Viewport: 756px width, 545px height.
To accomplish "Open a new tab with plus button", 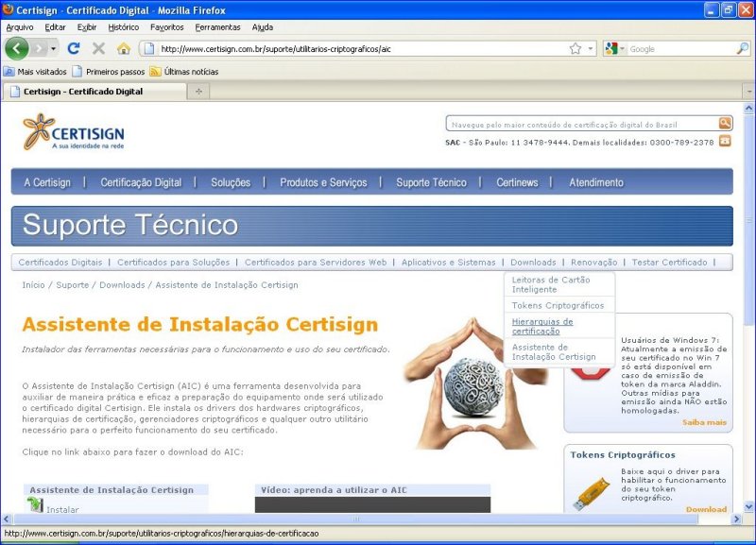I will point(198,91).
